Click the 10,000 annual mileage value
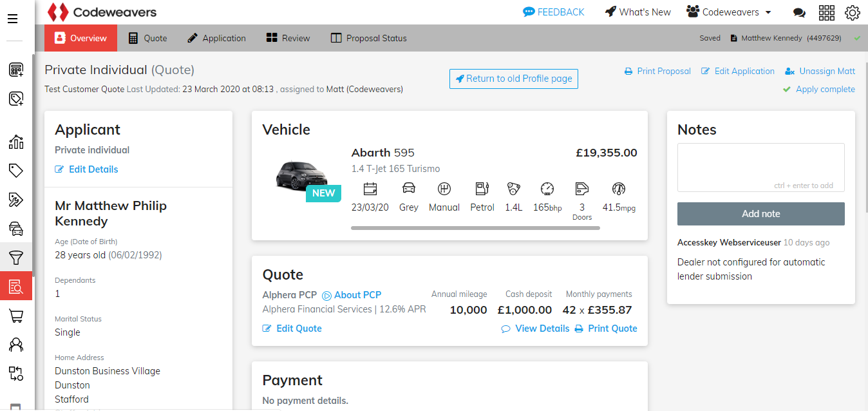 [468, 310]
